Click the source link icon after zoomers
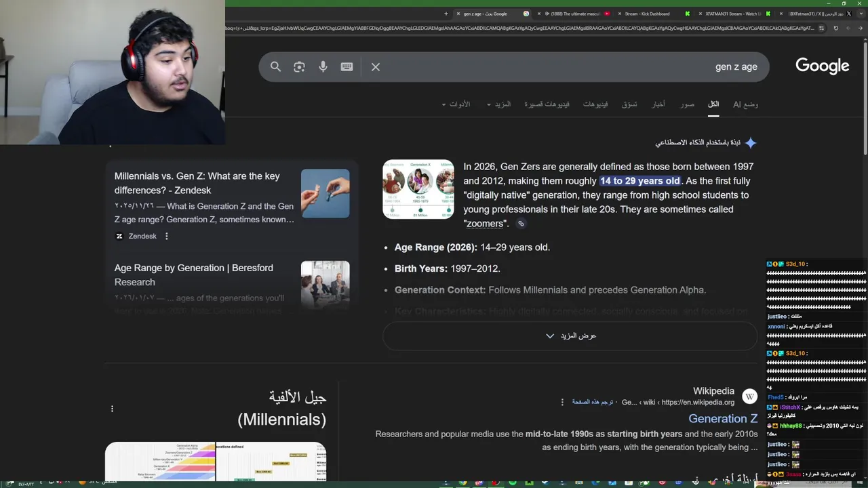 (x=521, y=224)
